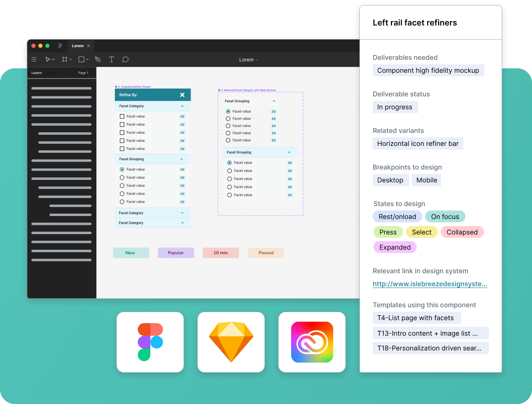532x404 pixels.
Task: Click the Figma logo icon beside the tab
Action: [60, 45]
